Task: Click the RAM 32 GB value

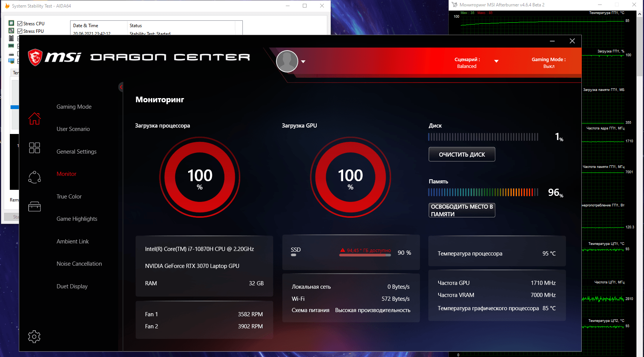Action: point(256,283)
